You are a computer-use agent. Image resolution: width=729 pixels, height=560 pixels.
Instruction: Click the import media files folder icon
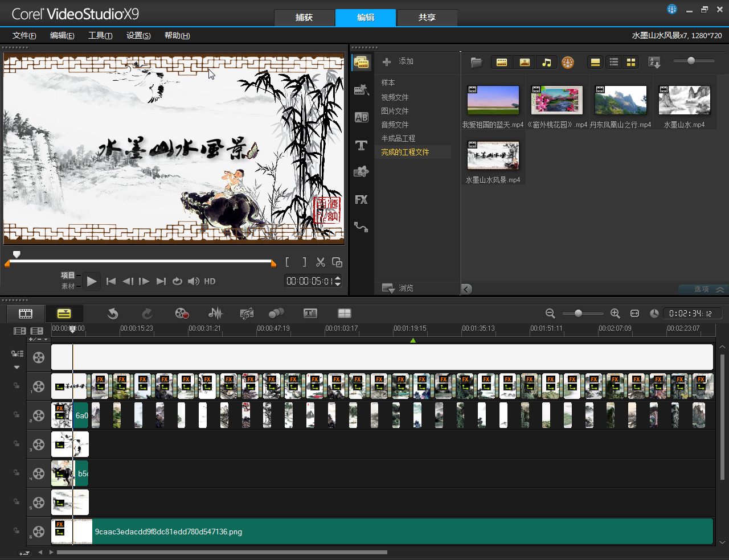click(x=477, y=63)
